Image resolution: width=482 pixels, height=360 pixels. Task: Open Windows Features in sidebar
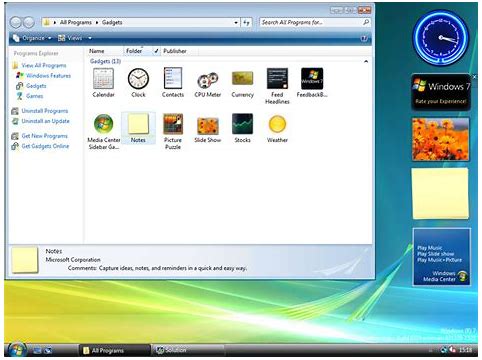[48, 76]
